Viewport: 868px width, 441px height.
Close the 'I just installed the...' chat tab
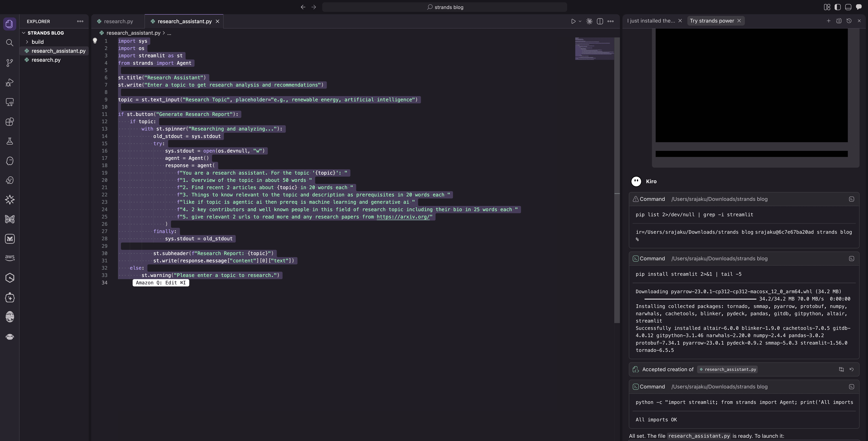click(680, 21)
